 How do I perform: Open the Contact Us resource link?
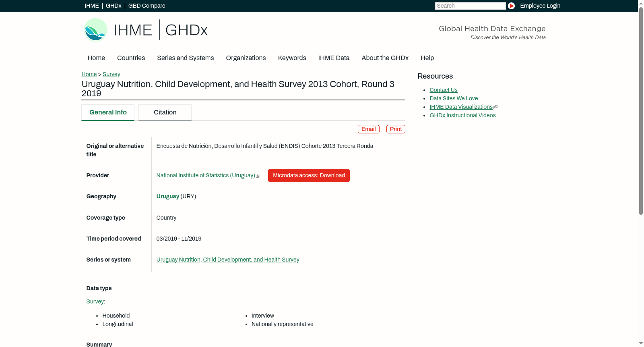point(444,90)
